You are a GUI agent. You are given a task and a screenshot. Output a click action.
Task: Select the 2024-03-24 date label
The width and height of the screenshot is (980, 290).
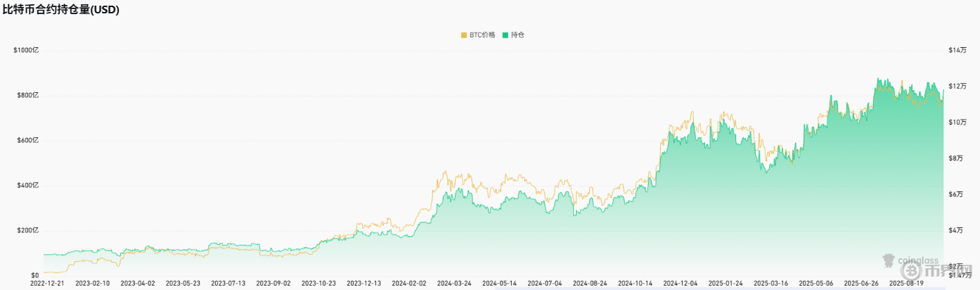pos(453,284)
